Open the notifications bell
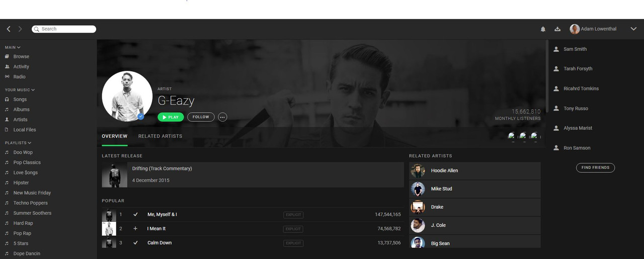The height and width of the screenshot is (259, 644). pos(543,29)
